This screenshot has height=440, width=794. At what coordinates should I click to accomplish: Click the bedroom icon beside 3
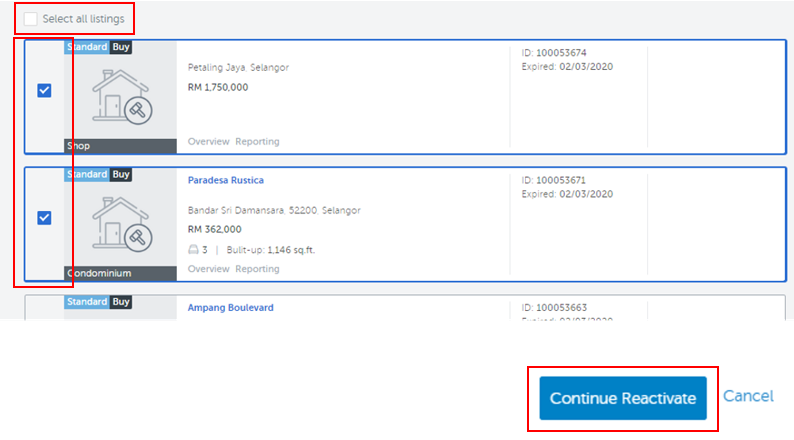pyautogui.click(x=193, y=250)
